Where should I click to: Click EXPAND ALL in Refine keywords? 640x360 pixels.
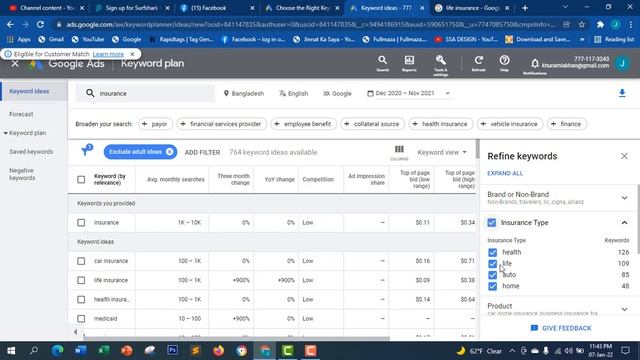(x=505, y=173)
